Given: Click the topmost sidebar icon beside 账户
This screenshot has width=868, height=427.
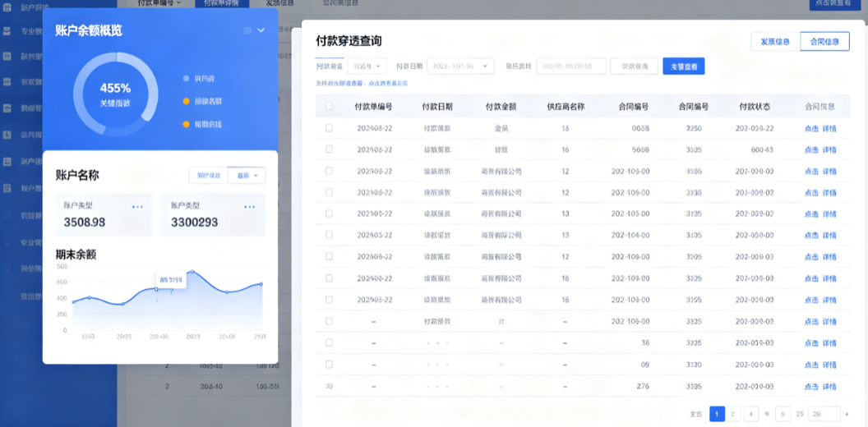Looking at the screenshot, I should tap(7, 8).
